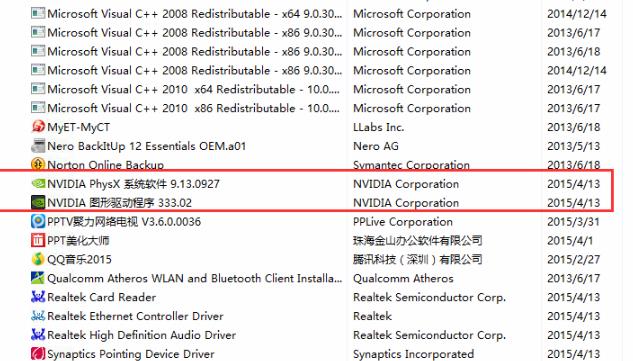
Task: Click the Synaptics Pointing Device Driver icon
Action: coord(38,354)
